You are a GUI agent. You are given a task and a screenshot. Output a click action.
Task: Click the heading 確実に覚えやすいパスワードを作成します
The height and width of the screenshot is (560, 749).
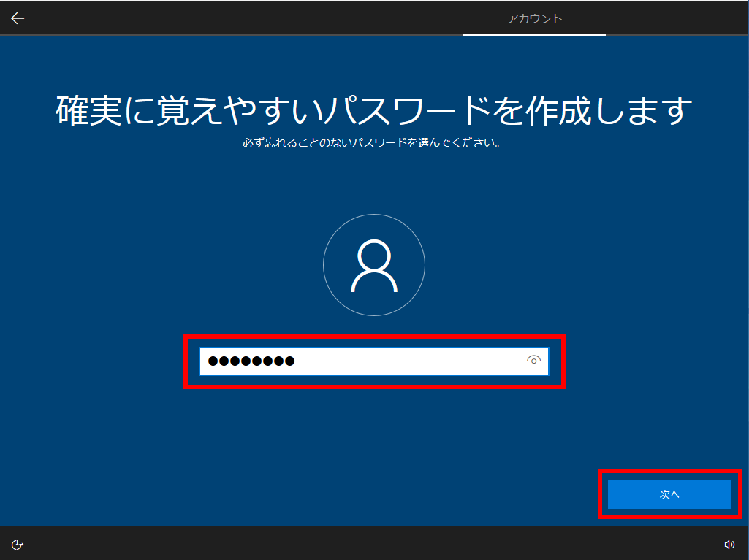click(374, 110)
